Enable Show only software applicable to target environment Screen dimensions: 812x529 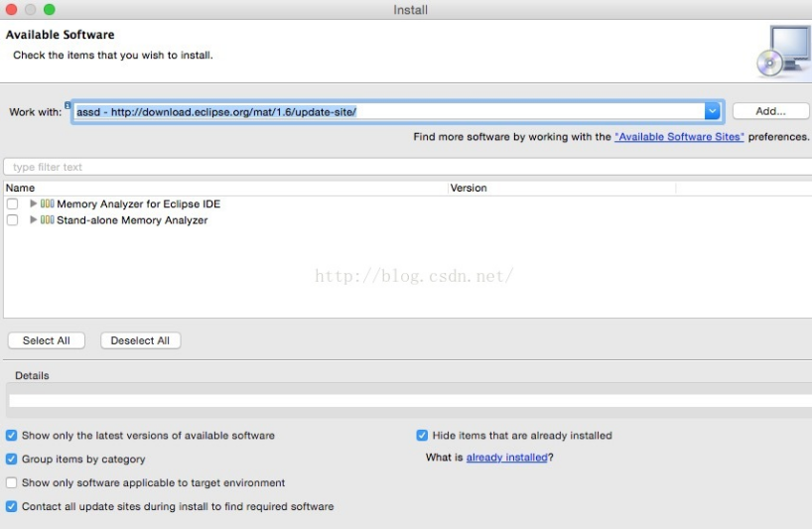click(11, 482)
